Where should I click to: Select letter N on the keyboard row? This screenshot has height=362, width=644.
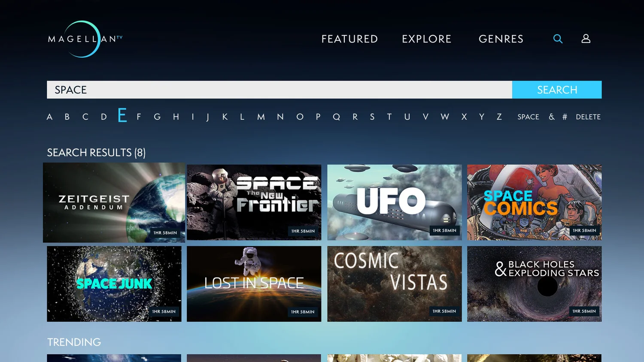[x=280, y=117]
